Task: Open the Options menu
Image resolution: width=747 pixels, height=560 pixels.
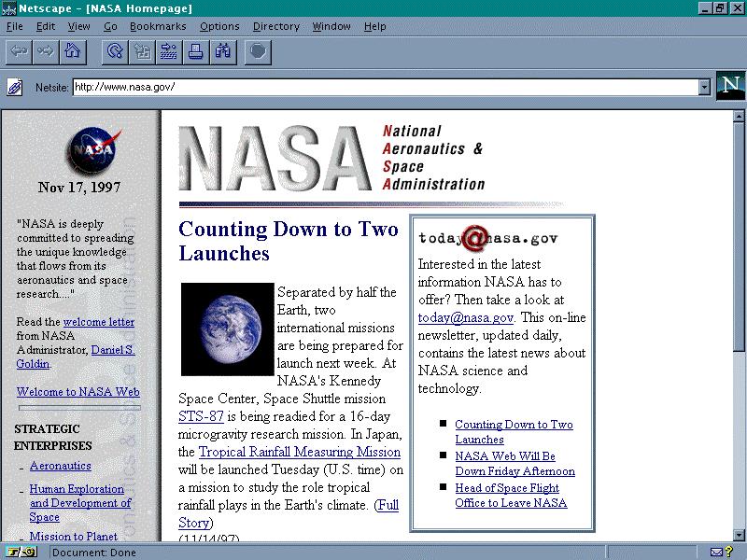Action: tap(219, 27)
